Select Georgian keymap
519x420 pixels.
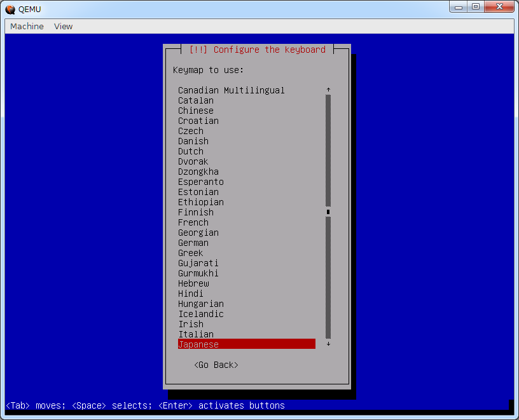pos(247,233)
